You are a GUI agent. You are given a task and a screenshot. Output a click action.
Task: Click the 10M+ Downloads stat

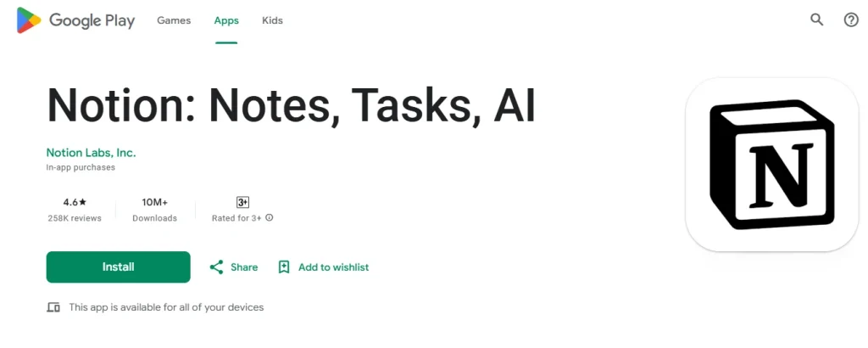point(155,210)
